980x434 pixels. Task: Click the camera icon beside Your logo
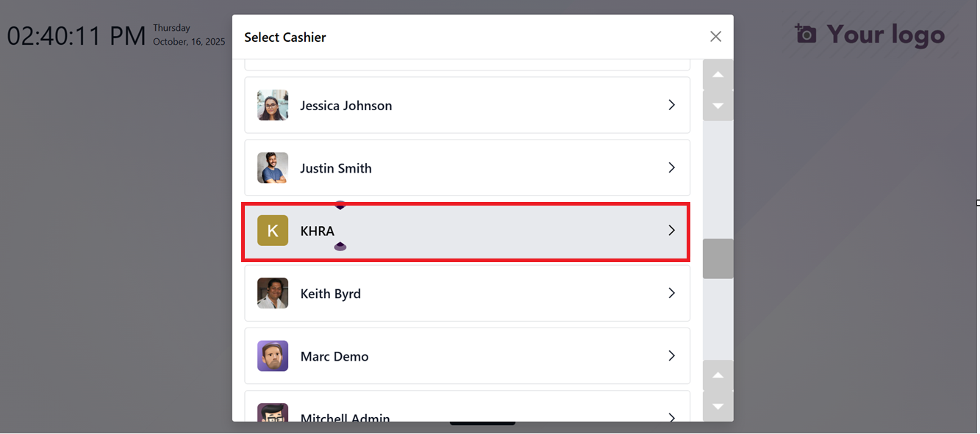[x=806, y=34]
